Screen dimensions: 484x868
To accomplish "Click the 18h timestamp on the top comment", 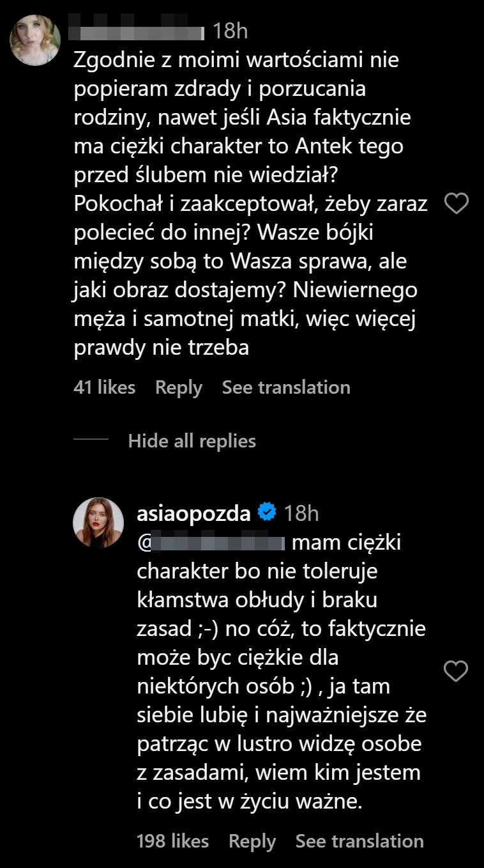I will pos(230,31).
